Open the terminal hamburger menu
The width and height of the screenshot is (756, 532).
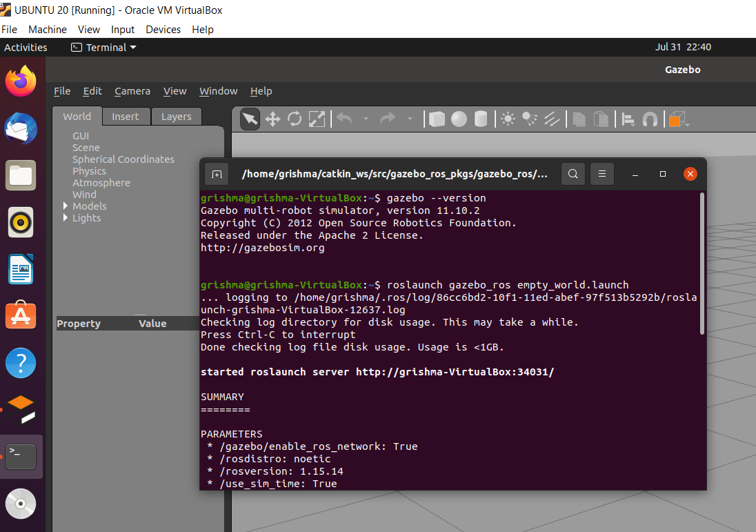tap(601, 174)
